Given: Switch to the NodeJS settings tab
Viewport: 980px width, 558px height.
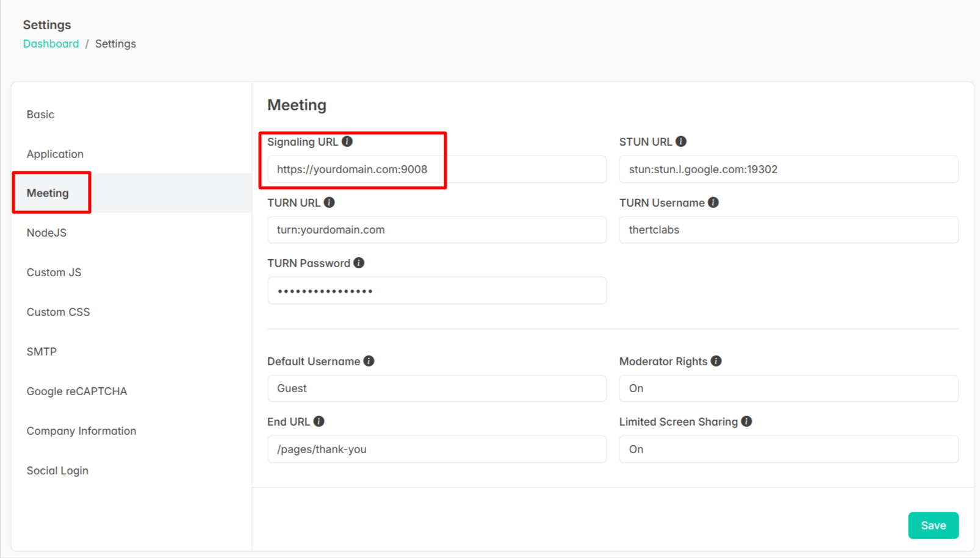Looking at the screenshot, I should click(x=46, y=233).
